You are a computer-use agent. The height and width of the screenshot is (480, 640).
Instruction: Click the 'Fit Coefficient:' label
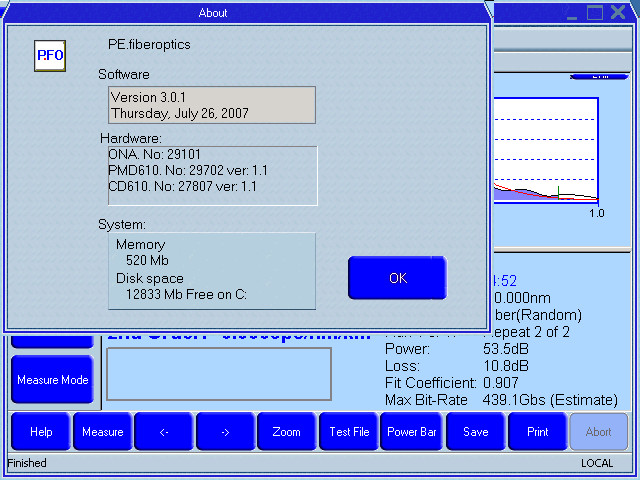coord(431,383)
